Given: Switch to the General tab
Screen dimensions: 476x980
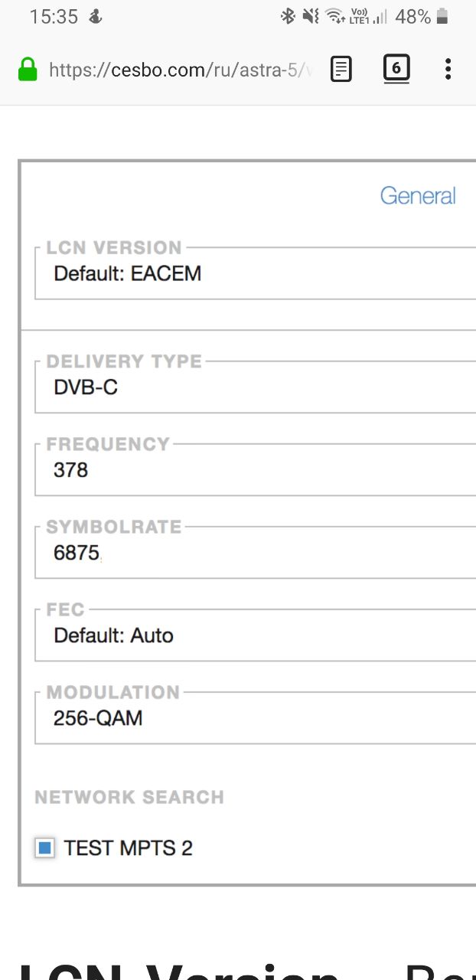Looking at the screenshot, I should (418, 196).
